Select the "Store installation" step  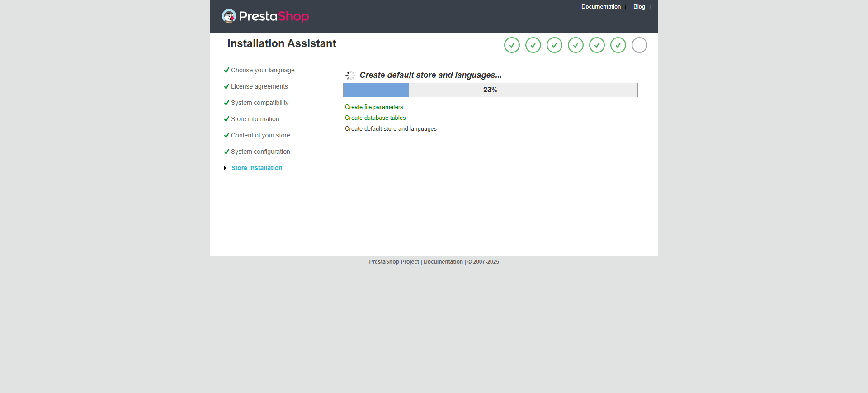pyautogui.click(x=257, y=168)
